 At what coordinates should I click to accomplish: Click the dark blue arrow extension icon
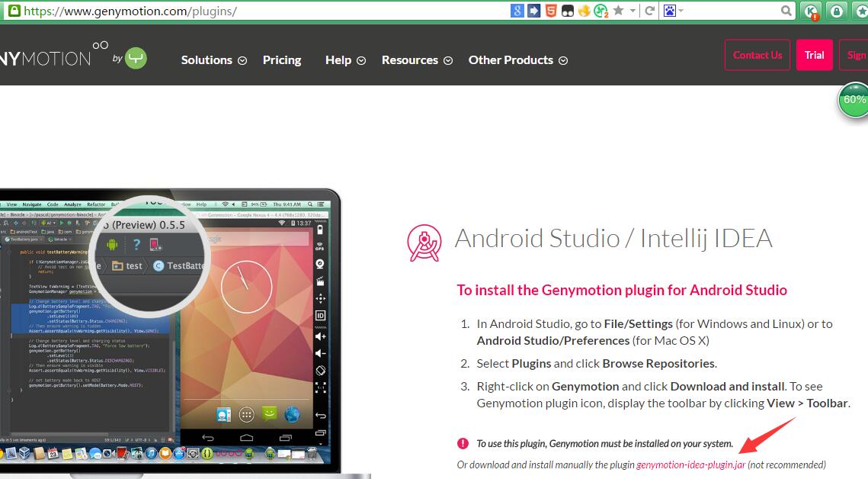533,11
